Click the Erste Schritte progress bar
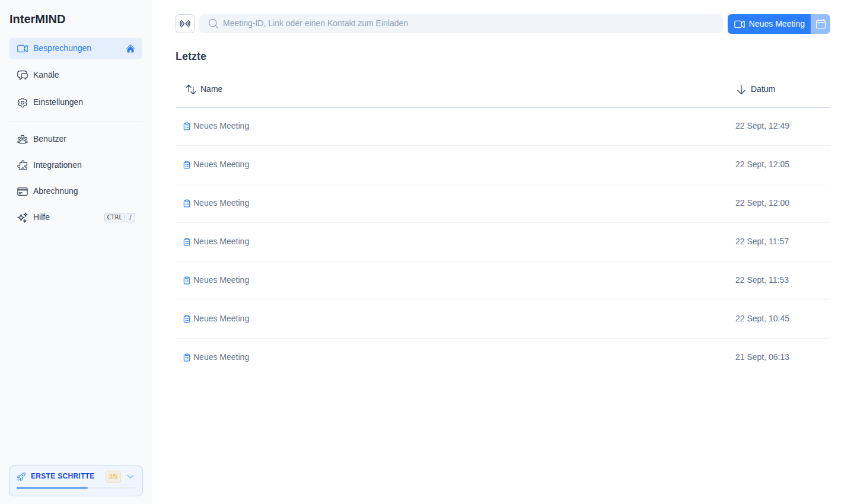Screen dimensions: 854x504 point(76,488)
